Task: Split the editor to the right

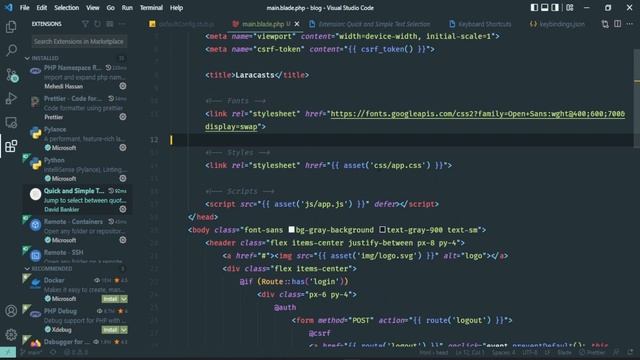Action: pos(618,24)
